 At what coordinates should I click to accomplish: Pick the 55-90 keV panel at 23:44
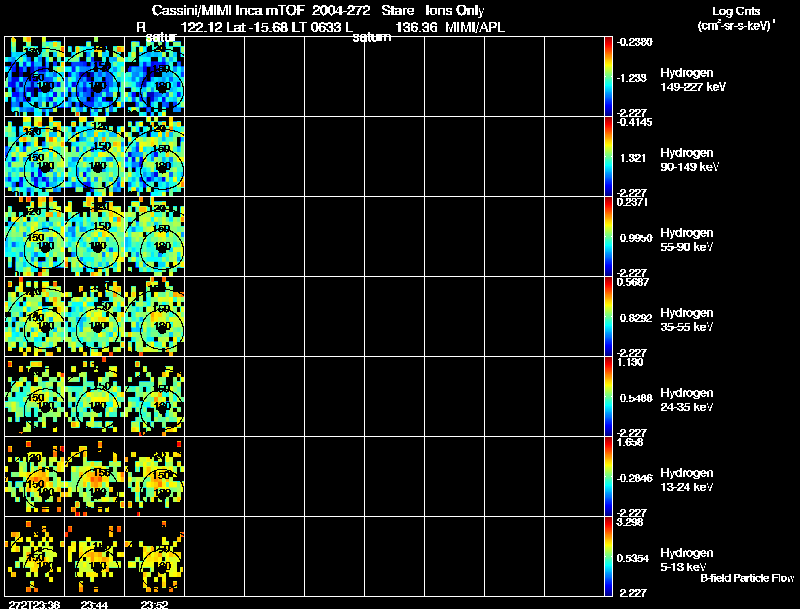tap(94, 237)
